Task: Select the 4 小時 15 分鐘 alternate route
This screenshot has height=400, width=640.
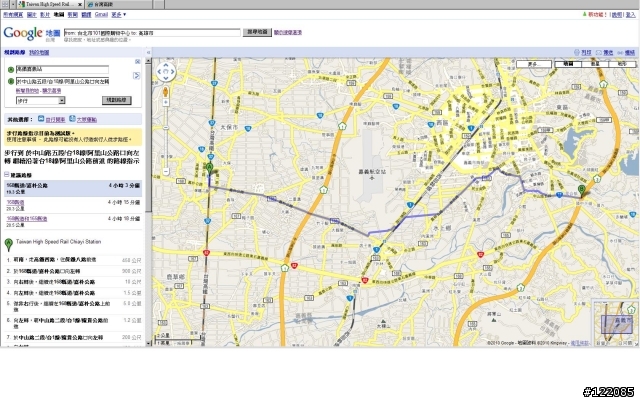Action: 73,205
